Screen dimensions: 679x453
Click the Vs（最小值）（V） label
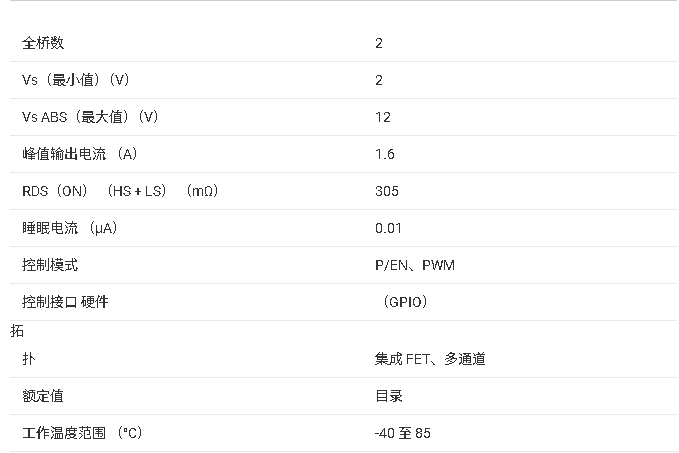tap(76, 80)
